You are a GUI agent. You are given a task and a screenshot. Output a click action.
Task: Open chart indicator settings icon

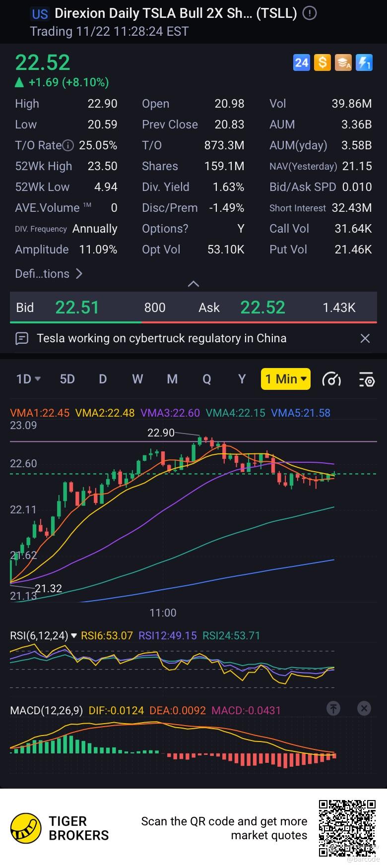point(367,379)
